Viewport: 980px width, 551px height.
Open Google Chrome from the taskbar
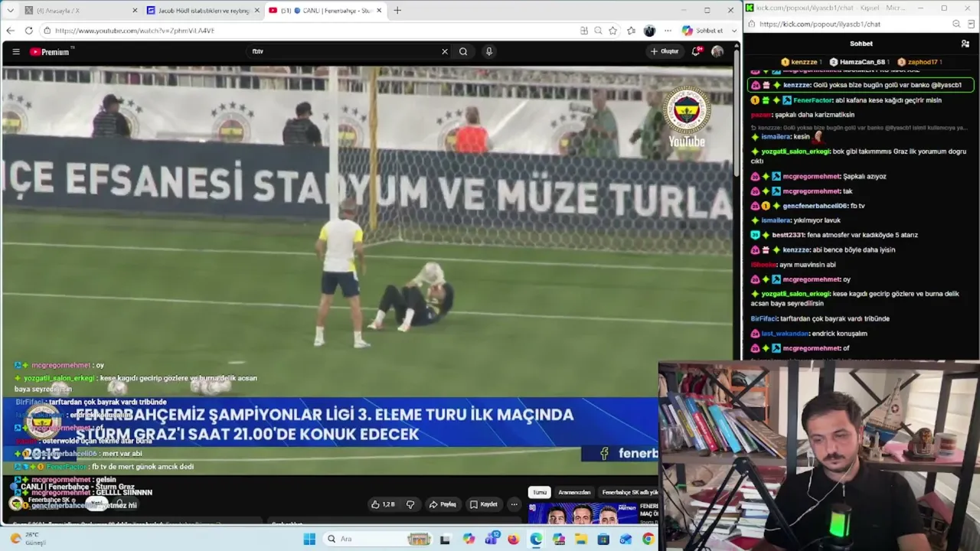tap(648, 539)
